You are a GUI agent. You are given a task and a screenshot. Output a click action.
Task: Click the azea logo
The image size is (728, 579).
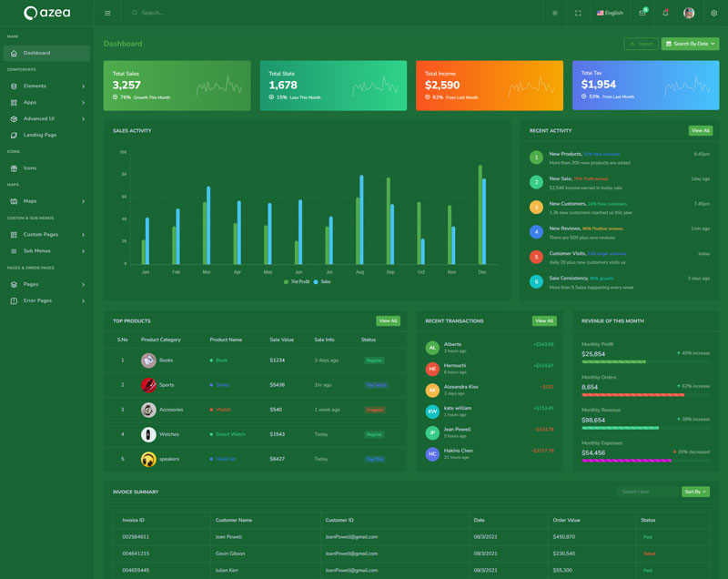pos(46,13)
